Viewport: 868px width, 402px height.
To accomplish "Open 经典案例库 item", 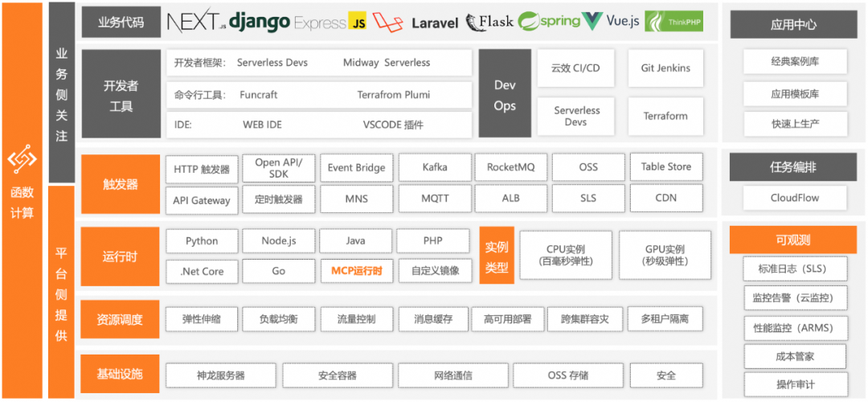I will tap(795, 61).
